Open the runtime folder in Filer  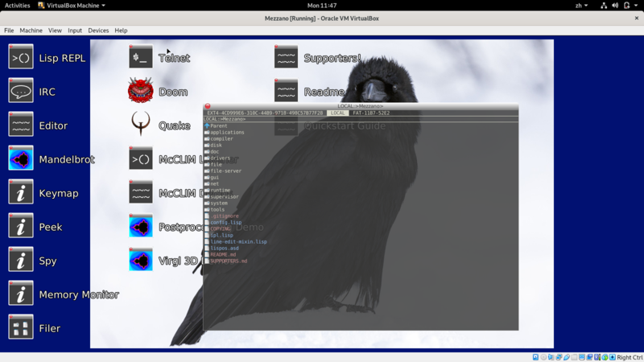click(x=217, y=190)
